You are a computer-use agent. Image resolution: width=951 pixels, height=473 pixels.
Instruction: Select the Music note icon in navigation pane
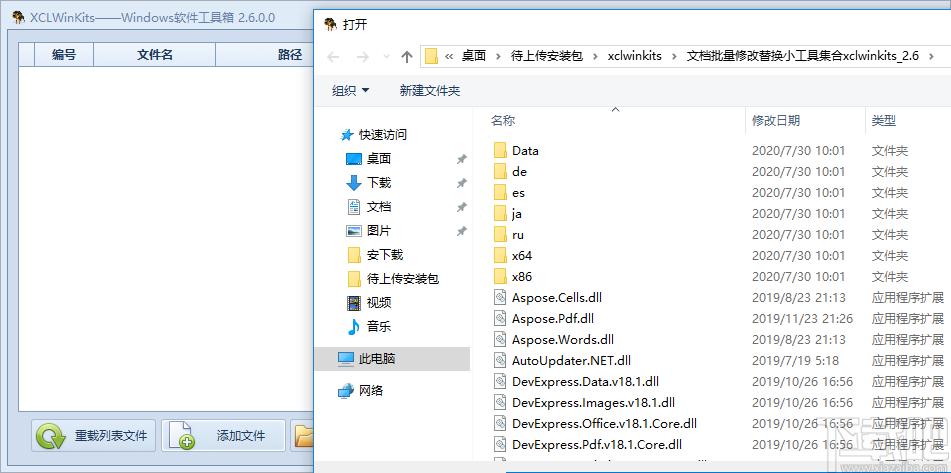[x=354, y=326]
